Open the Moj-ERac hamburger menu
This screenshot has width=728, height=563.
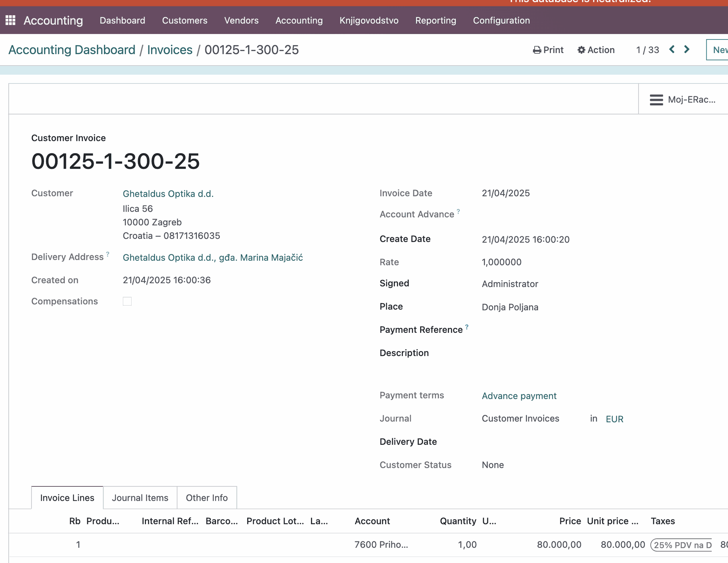coord(656,100)
